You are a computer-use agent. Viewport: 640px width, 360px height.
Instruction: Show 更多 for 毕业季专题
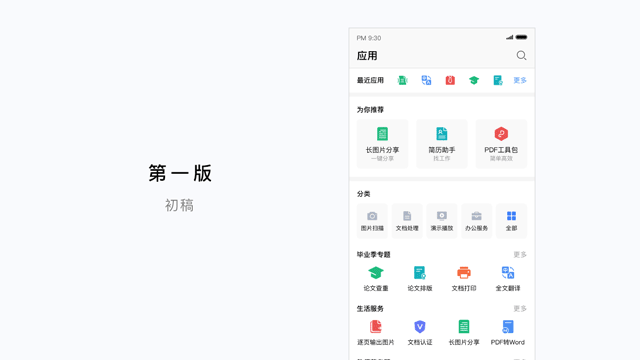tap(520, 255)
